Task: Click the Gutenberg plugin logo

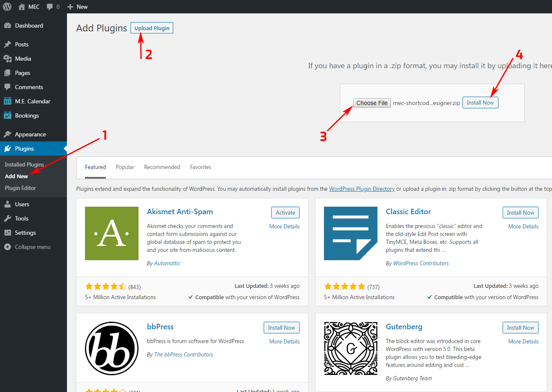Action: [x=351, y=348]
